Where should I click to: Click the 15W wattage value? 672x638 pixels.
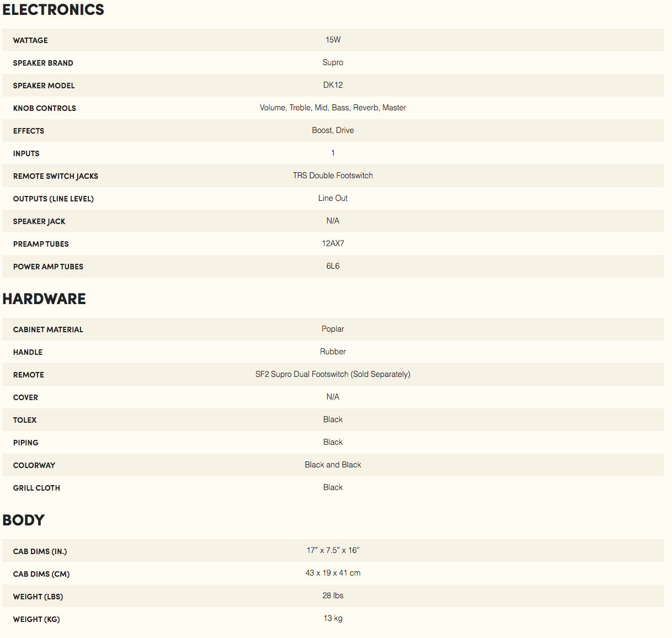(333, 40)
